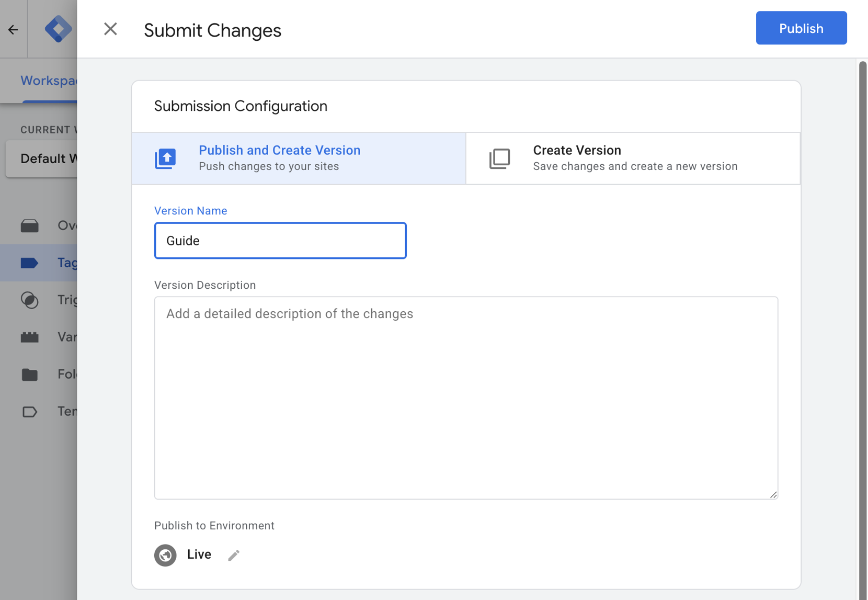Click the Create Version copy icon
The height and width of the screenshot is (600, 868).
point(499,159)
